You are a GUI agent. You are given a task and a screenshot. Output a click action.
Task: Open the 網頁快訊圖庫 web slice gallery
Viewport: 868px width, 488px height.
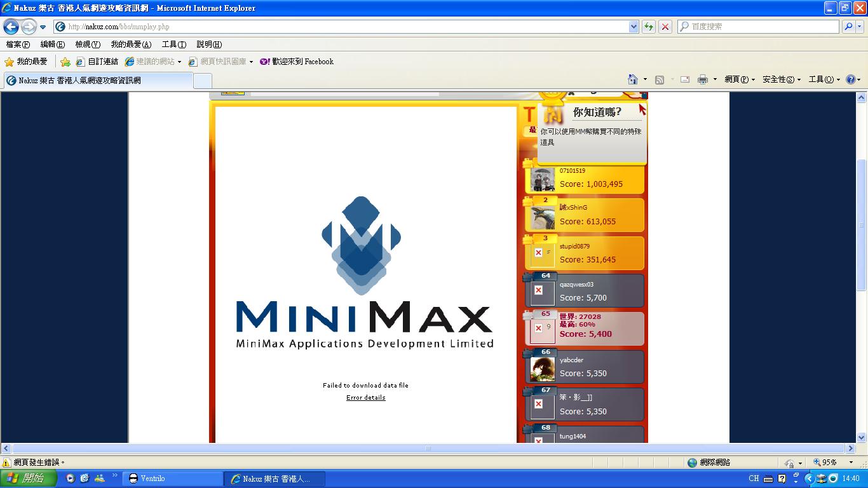[x=220, y=62]
